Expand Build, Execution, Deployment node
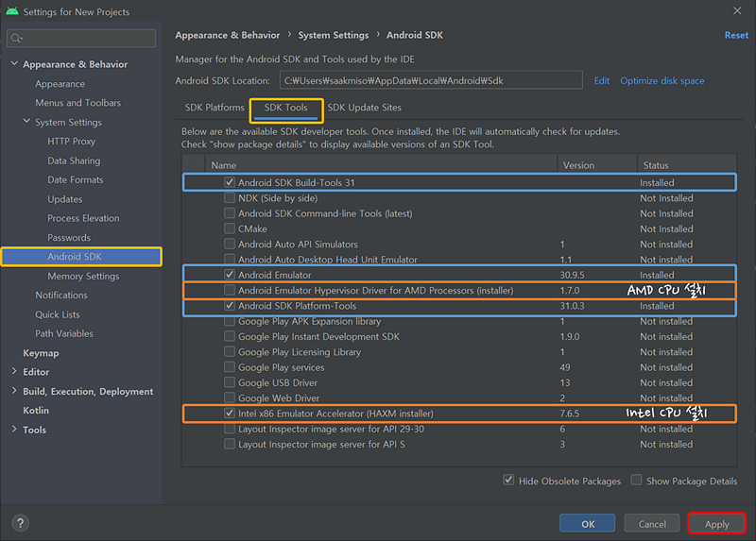Screen dimensions: 756x541 14,391
